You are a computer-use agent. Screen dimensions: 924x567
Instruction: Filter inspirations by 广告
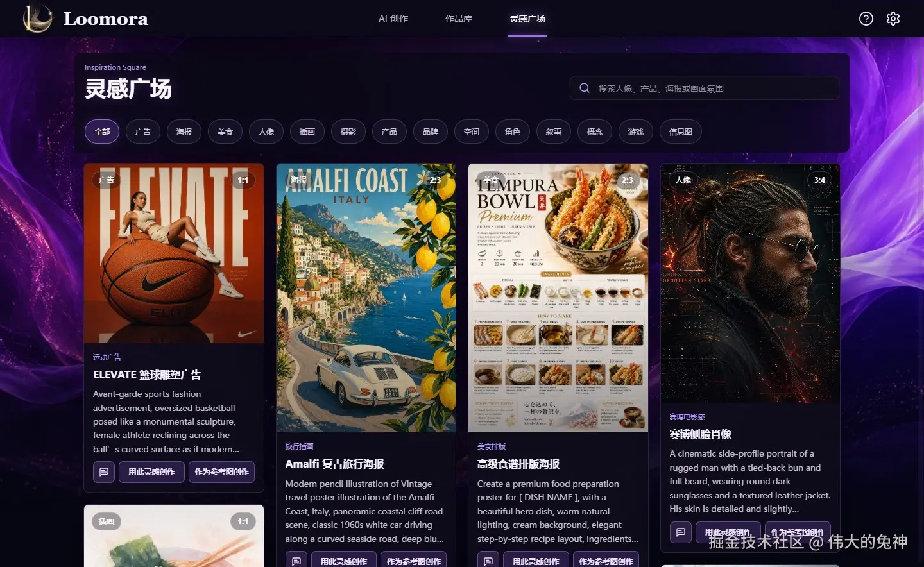pos(143,131)
